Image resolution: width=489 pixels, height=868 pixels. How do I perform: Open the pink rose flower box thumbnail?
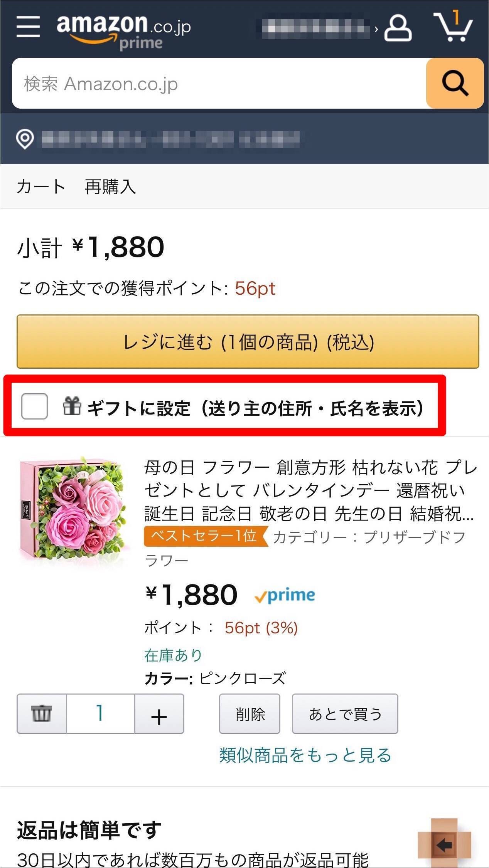point(73,510)
